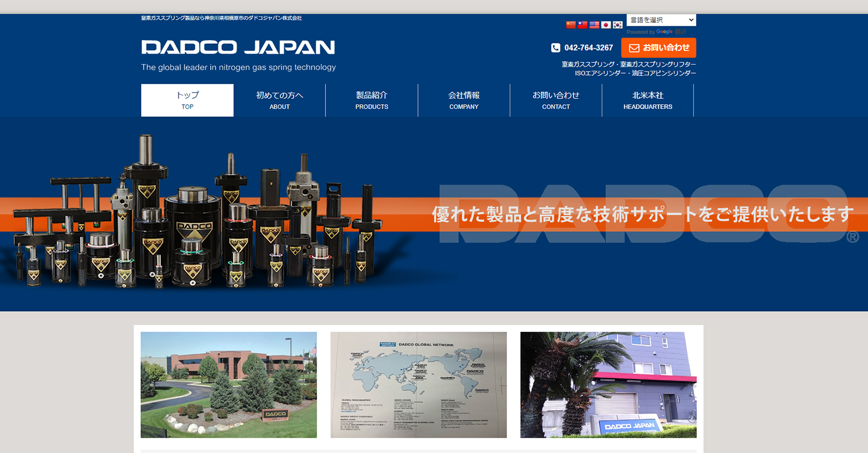Open the 会社情報 COMPANY page

click(x=464, y=100)
